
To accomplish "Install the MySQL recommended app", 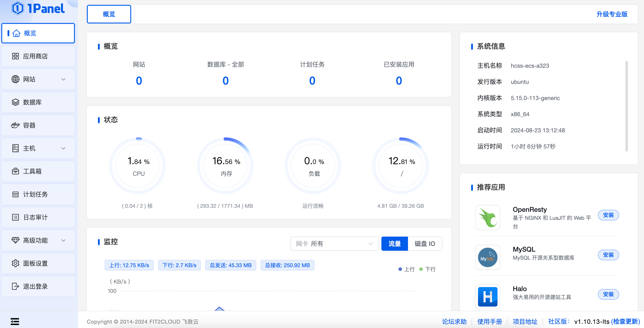I will tap(608, 255).
